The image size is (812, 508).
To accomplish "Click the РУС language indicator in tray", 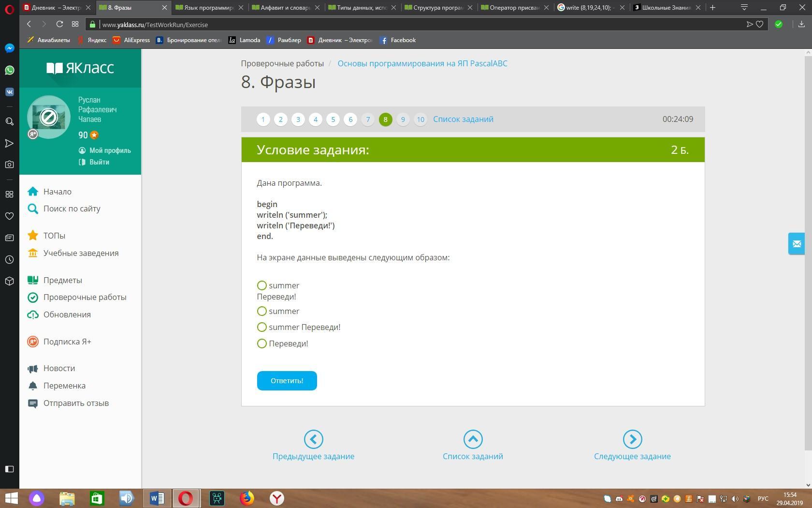I will (x=763, y=498).
